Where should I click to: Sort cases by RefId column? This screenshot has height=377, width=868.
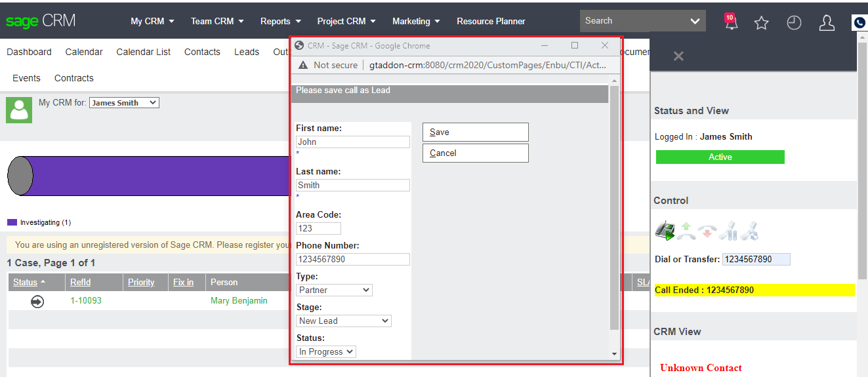click(81, 282)
